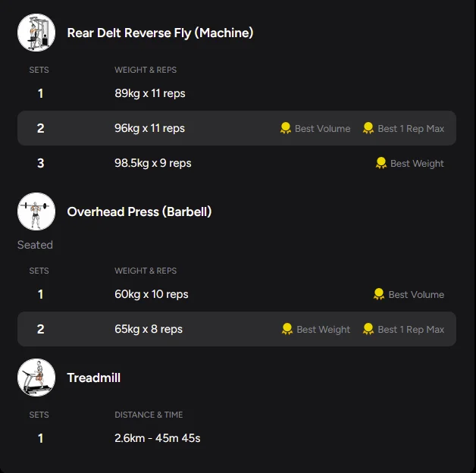Open the Overhead Press barbell exercise icon
This screenshot has width=476, height=473.
36,211
